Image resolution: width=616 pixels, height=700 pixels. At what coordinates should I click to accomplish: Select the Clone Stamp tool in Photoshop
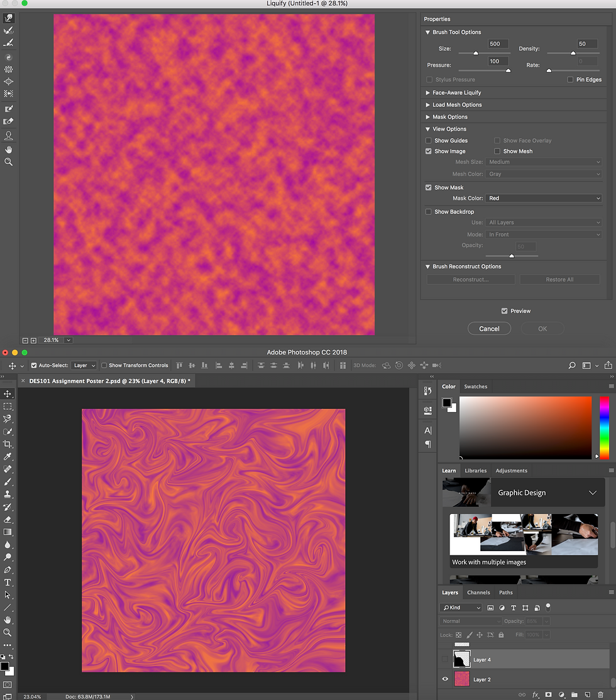point(8,494)
